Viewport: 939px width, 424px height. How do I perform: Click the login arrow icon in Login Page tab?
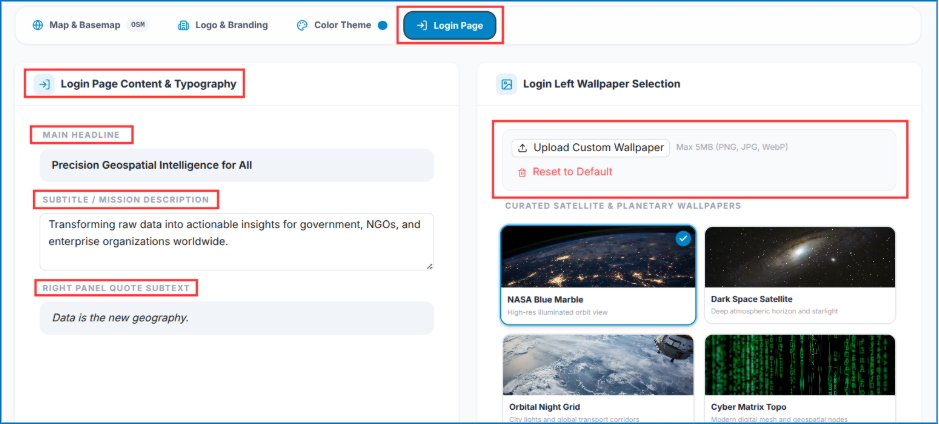[x=422, y=26]
